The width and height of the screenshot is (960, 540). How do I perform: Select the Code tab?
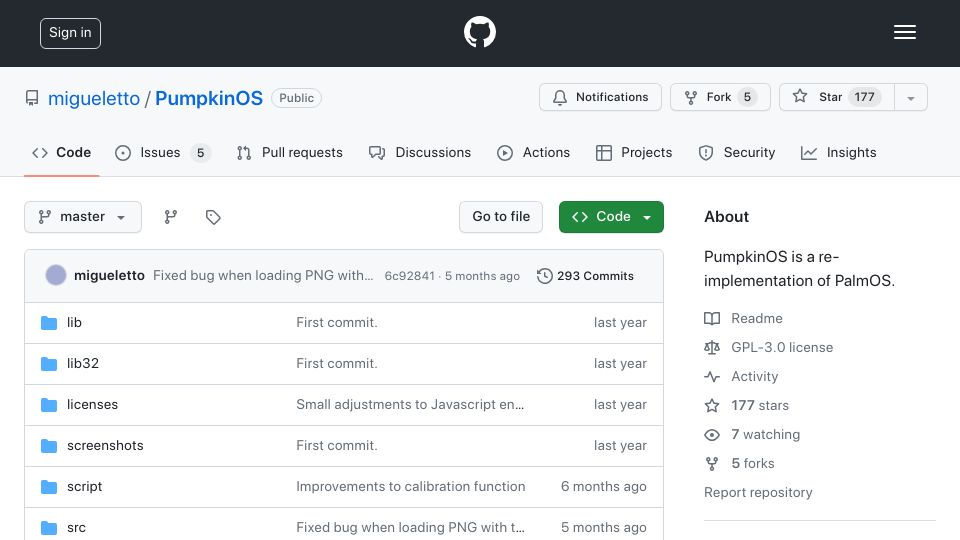click(x=62, y=152)
